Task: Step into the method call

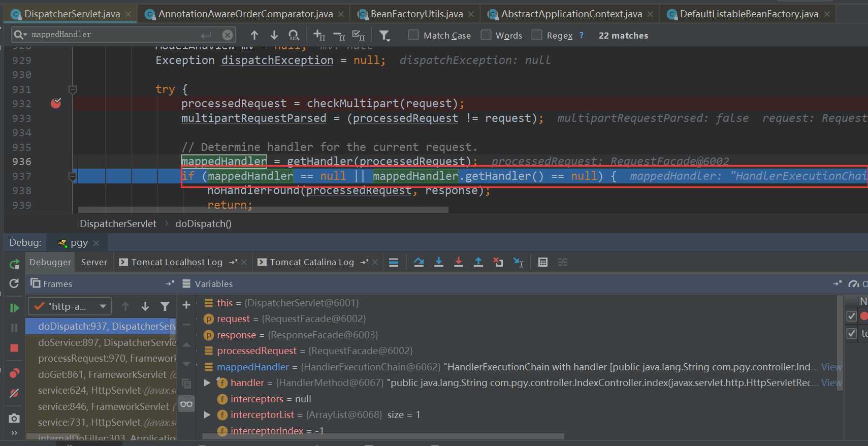Action: point(439,262)
